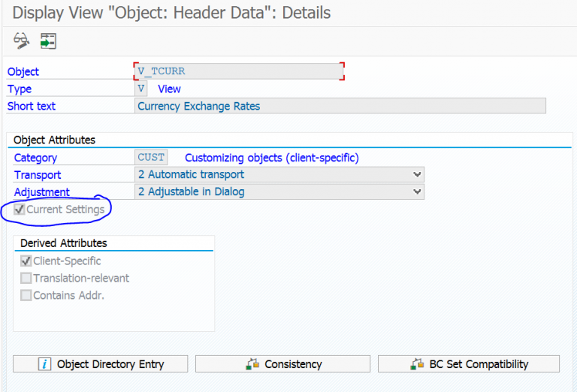Click the Short text field
Image resolution: width=577 pixels, height=392 pixels.
click(340, 106)
